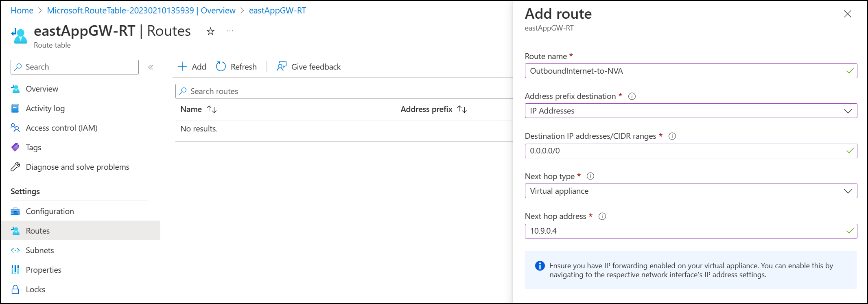The width and height of the screenshot is (868, 304).
Task: Show info for Destination IP addresses
Action: pos(672,136)
